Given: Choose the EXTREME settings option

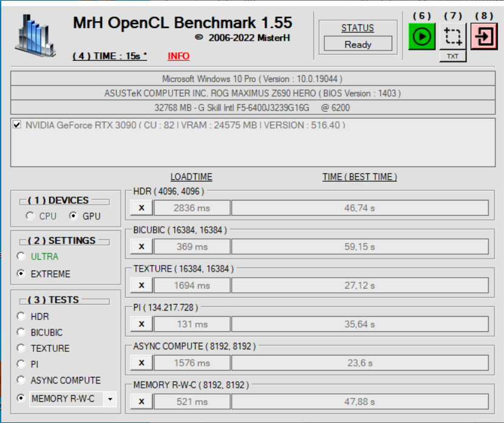Looking at the screenshot, I should (x=21, y=273).
